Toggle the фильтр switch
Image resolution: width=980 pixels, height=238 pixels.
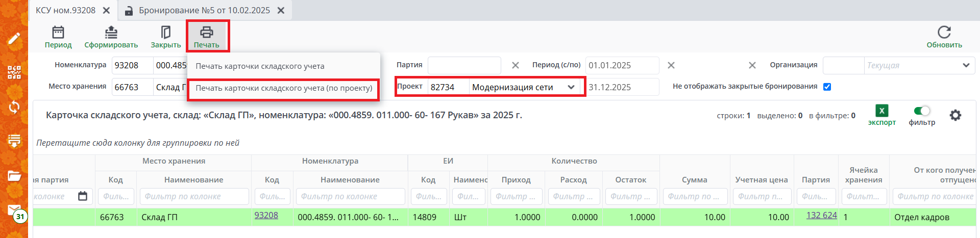tap(922, 111)
